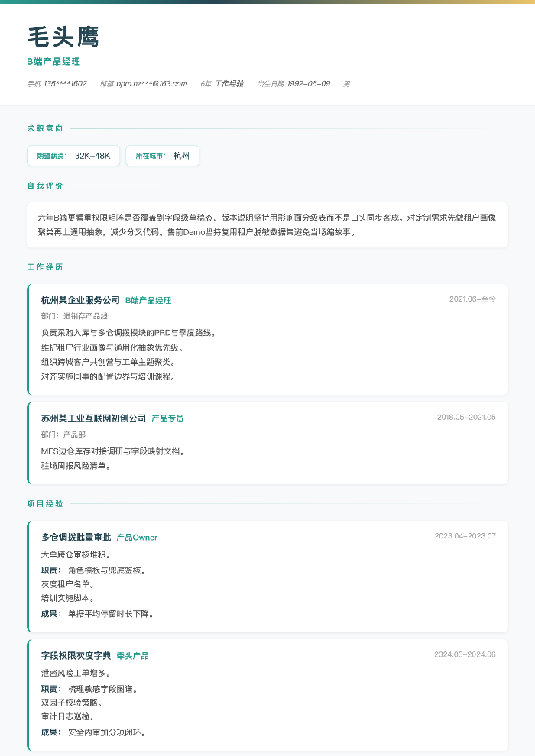Click the self-evaluation paragraph starting 六年B端

pyautogui.click(x=267, y=225)
